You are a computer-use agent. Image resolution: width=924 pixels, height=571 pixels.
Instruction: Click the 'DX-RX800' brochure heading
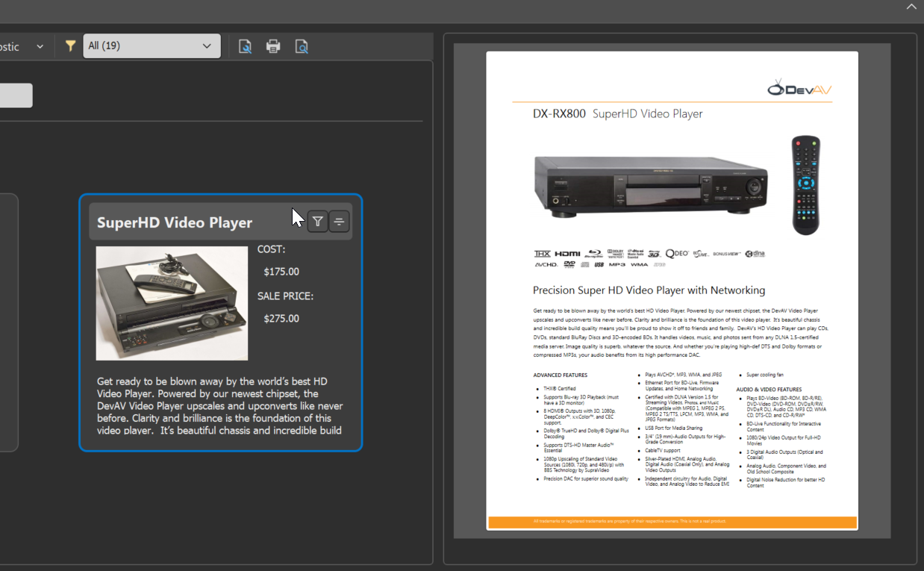pyautogui.click(x=559, y=114)
